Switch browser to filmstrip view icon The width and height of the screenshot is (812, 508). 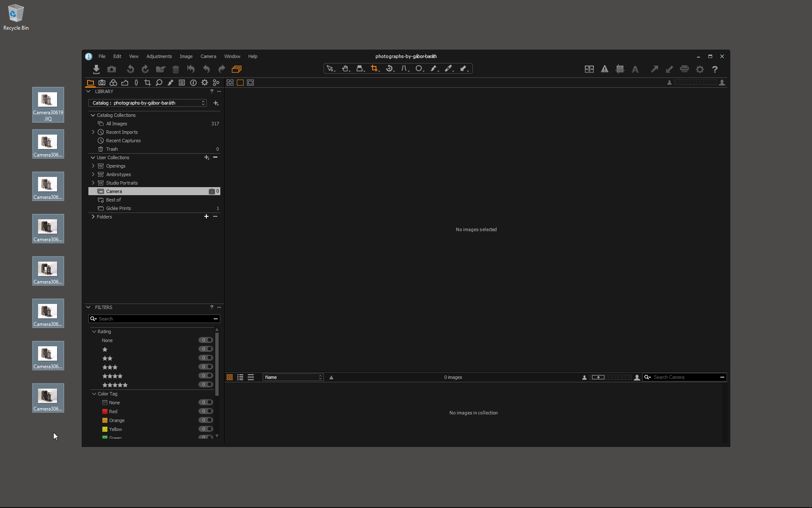tap(251, 377)
